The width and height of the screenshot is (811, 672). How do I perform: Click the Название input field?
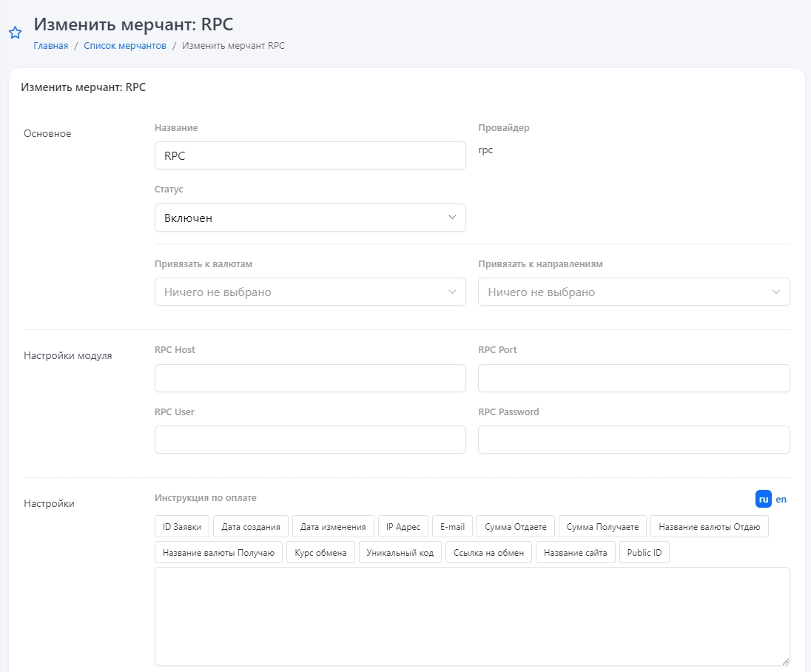pyautogui.click(x=310, y=155)
